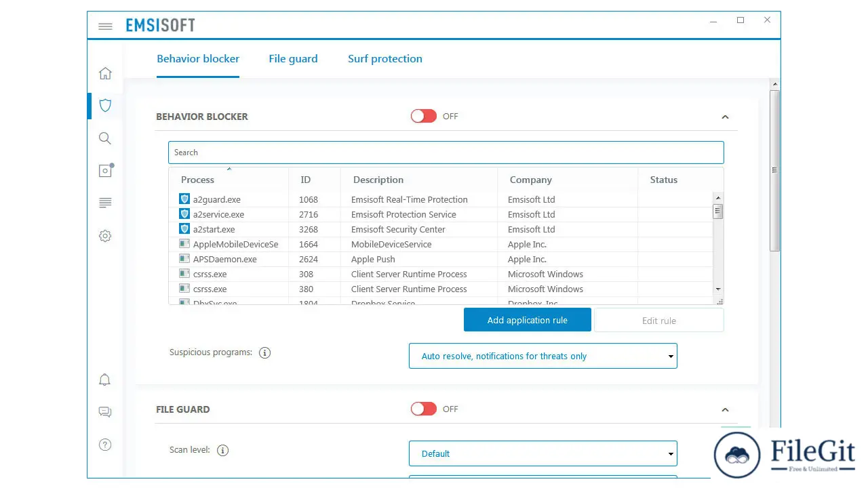The width and height of the screenshot is (868, 488).
Task: Click the process list scroll up arrow
Action: pos(718,197)
